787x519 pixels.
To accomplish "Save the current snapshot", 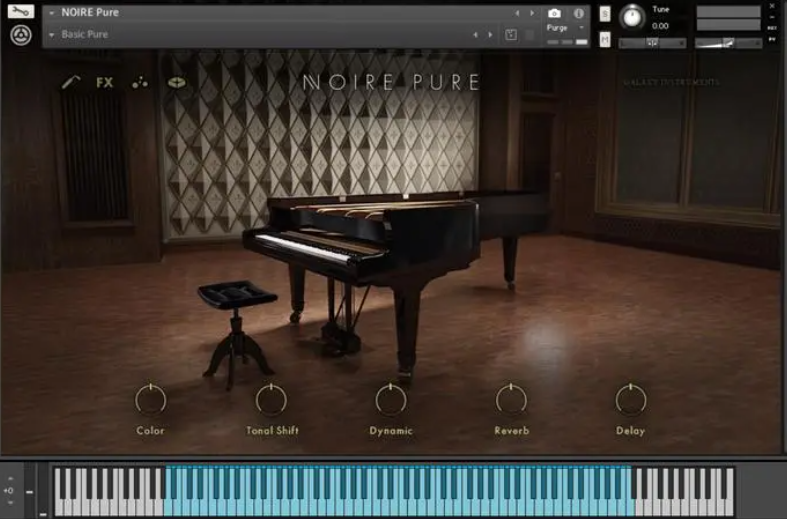I will coord(511,35).
